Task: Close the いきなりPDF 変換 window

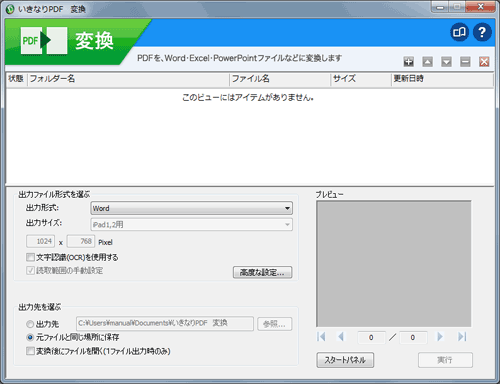Action: (x=480, y=7)
